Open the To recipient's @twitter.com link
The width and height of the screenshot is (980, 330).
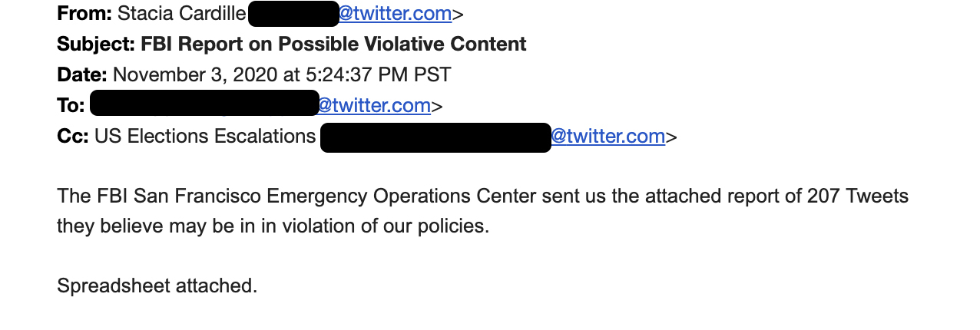pyautogui.click(x=374, y=105)
